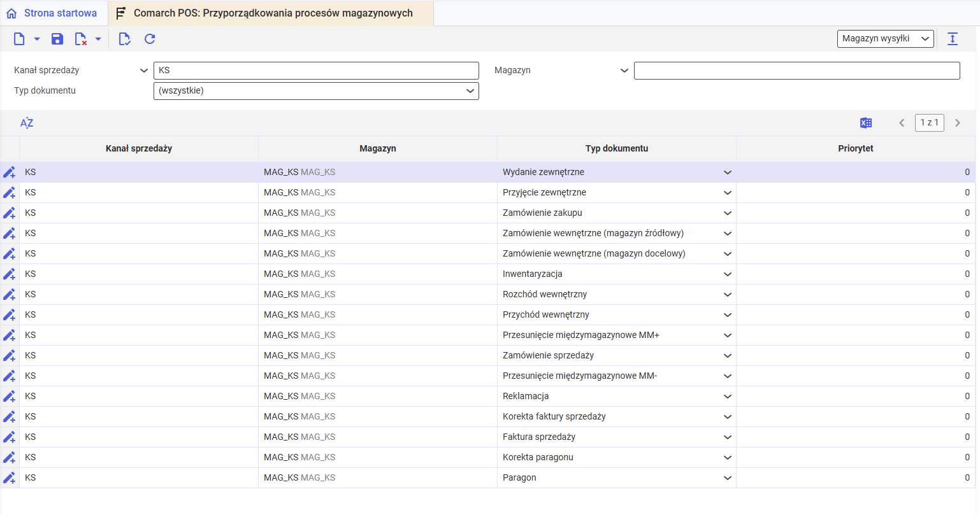Refresh the list with the reload icon
Screen dimensions: 980x515
(x=150, y=39)
